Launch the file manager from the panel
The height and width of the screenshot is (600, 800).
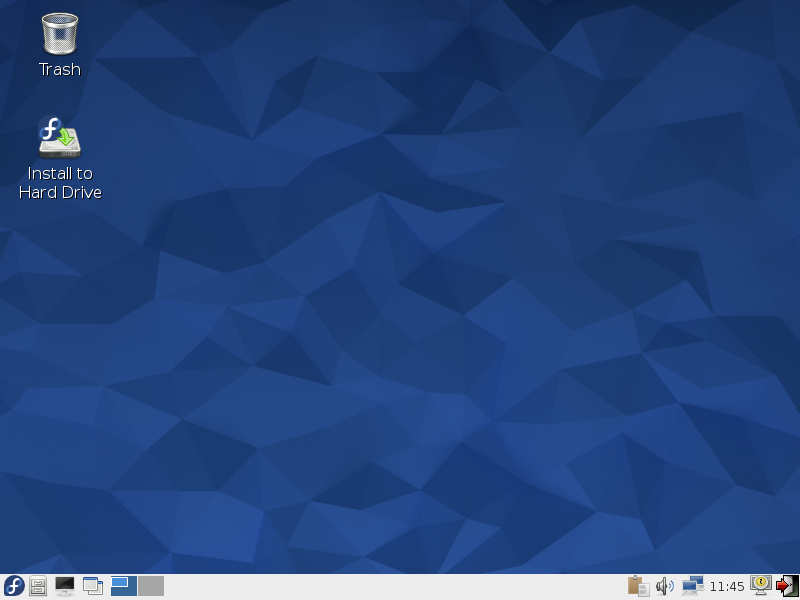click(x=39, y=586)
